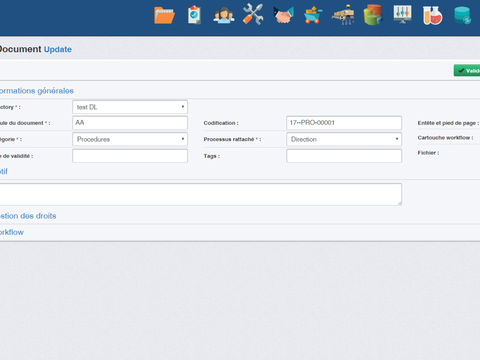The width and height of the screenshot is (480, 360).
Task: Open the test DL dropdown
Action: [x=130, y=107]
